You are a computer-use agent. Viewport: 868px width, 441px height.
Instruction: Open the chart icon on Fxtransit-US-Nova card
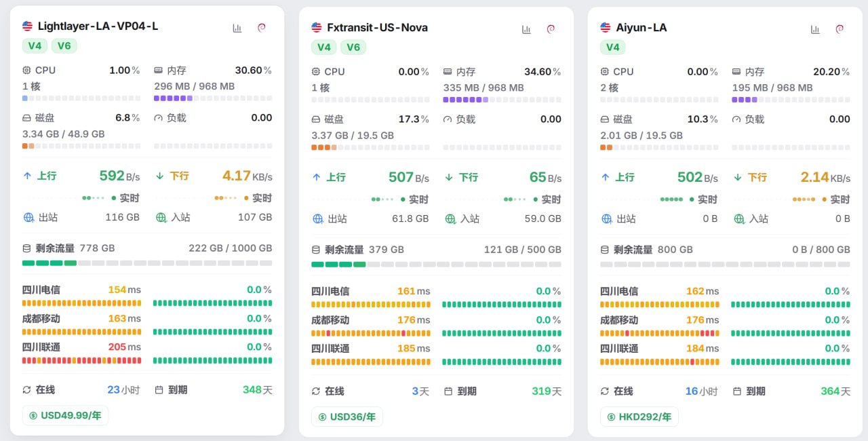tap(526, 29)
